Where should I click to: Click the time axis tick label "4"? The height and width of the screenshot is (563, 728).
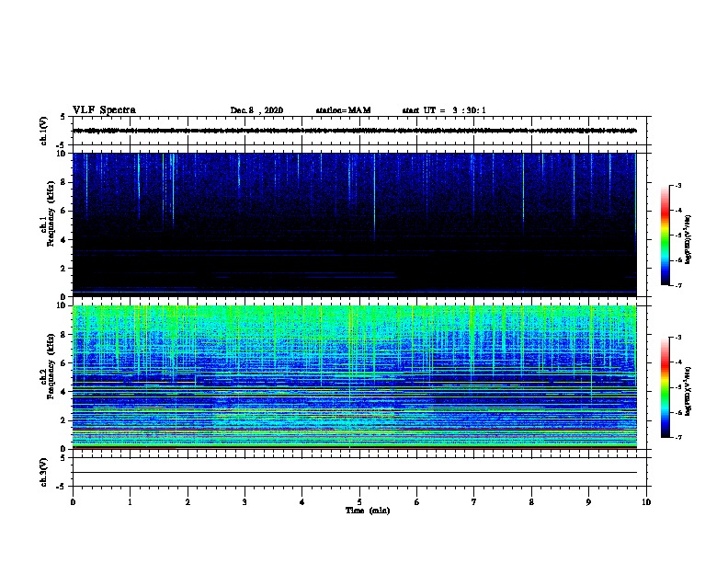(302, 501)
